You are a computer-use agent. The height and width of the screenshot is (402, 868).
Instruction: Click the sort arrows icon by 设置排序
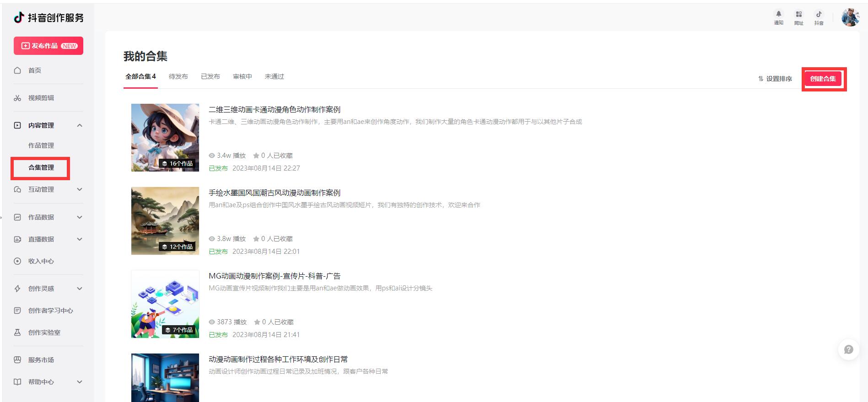[x=760, y=79]
